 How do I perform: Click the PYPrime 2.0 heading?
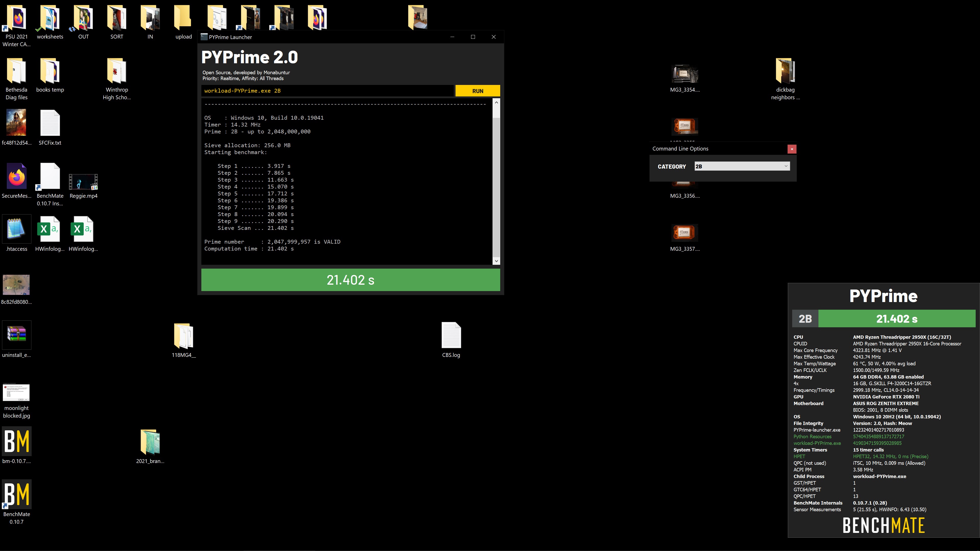(x=250, y=57)
